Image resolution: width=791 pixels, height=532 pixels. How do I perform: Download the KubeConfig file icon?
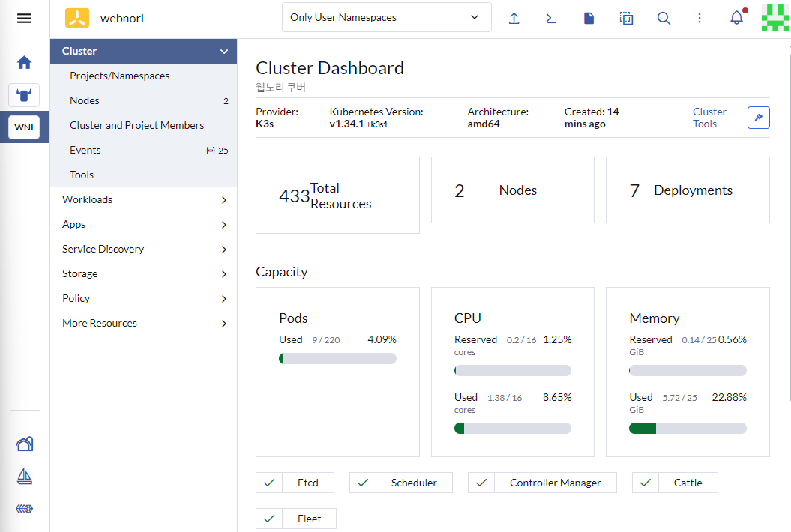589,19
